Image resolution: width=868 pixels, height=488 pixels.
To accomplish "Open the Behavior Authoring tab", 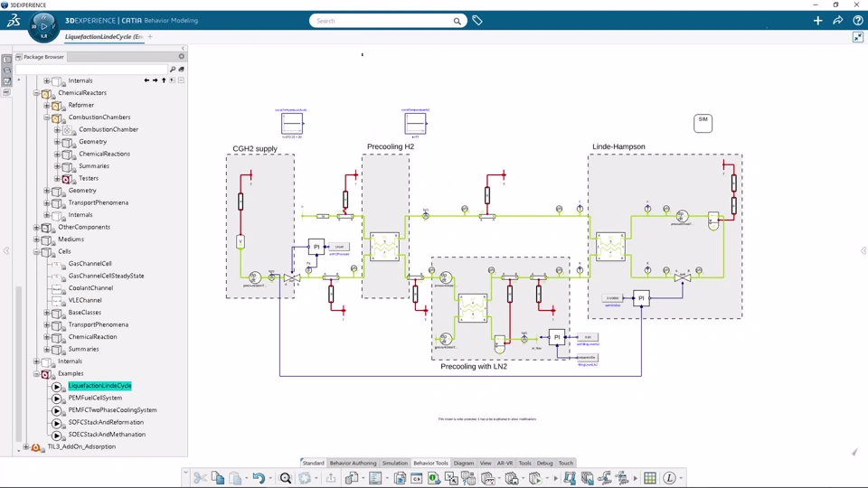I will (353, 463).
